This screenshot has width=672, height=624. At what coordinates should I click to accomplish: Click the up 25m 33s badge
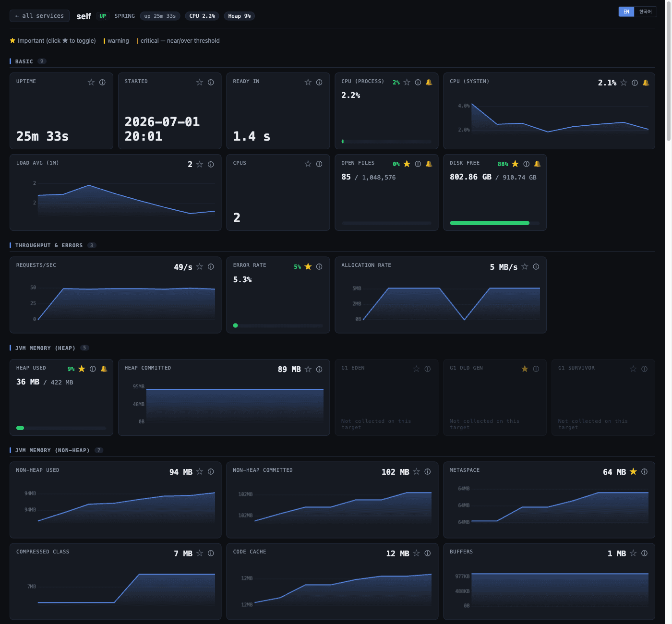click(160, 16)
